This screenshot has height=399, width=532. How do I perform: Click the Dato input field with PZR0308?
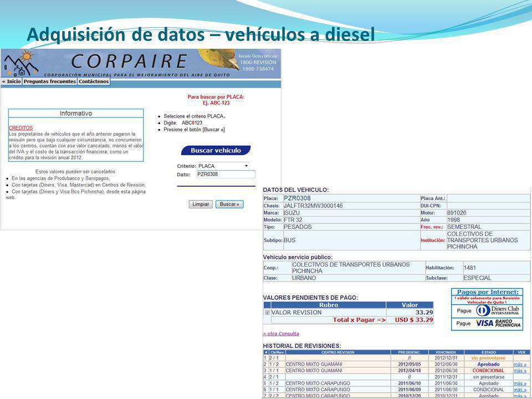226,175
